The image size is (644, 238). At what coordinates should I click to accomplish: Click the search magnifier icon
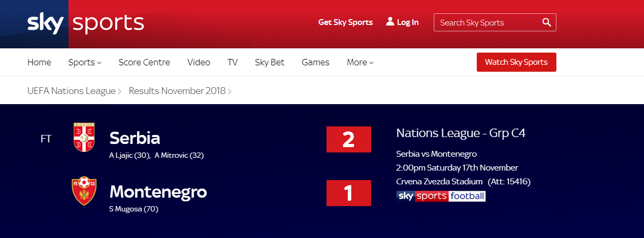546,22
